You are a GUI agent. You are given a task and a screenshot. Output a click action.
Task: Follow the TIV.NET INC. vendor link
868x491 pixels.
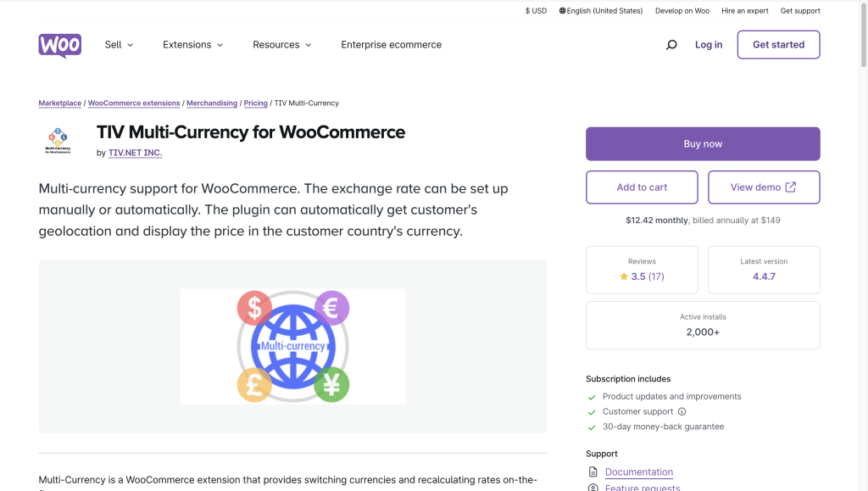coord(135,153)
